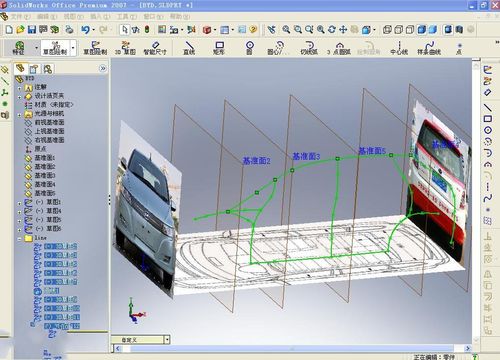Toggle Wireframe display style
500x360 pixels.
tap(387, 30)
